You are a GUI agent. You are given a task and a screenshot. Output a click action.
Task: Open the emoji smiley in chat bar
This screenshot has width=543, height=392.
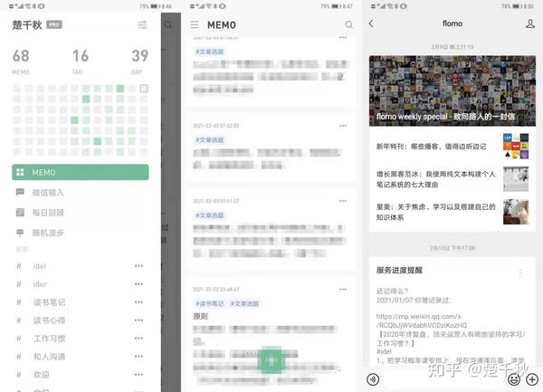tap(514, 379)
